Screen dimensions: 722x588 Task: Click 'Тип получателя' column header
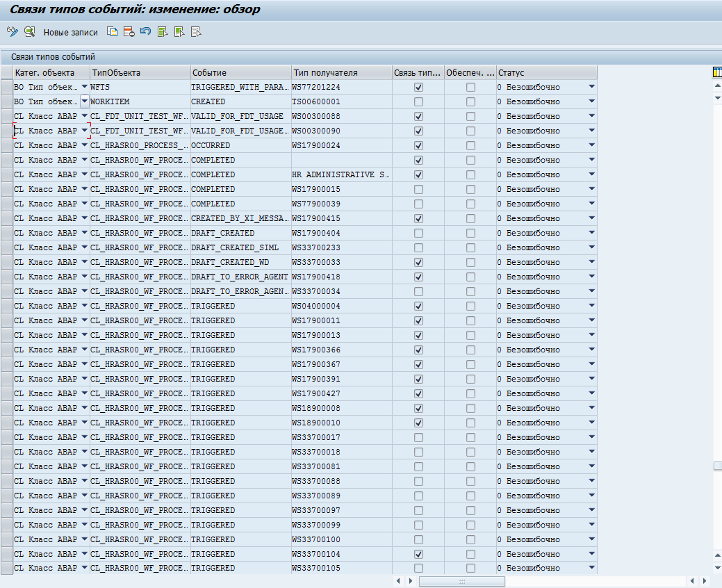tap(342, 72)
